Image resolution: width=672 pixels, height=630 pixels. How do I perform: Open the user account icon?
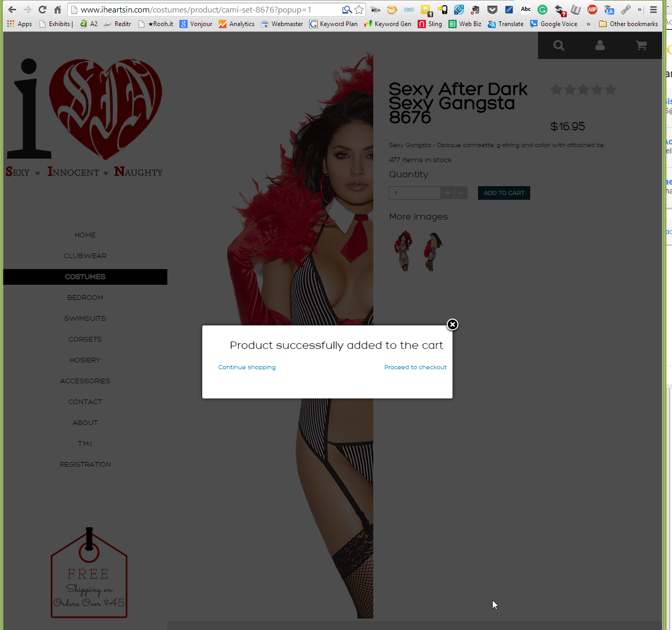pos(600,45)
